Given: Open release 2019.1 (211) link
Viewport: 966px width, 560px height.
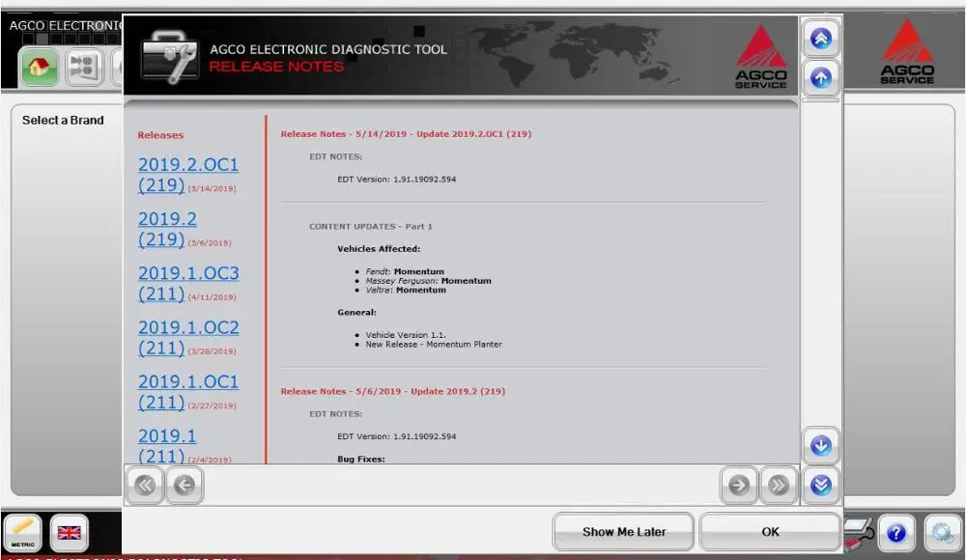Looking at the screenshot, I should (167, 445).
